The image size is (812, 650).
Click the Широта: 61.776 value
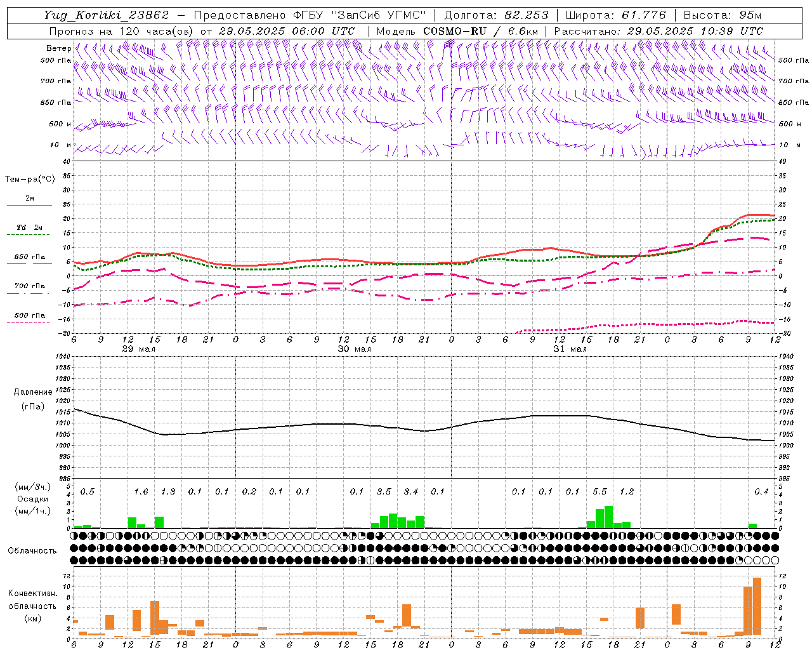[615, 15]
